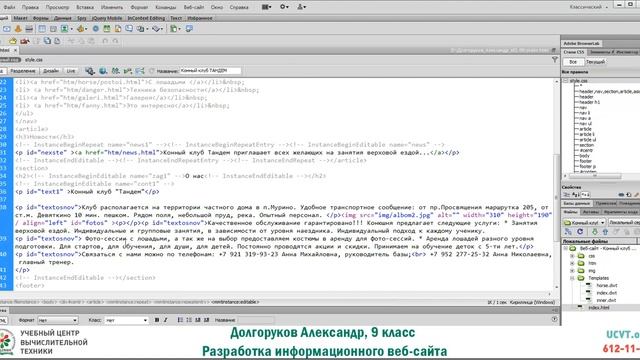The image size is (640, 360).
Task: Click the Unordered List icon
Action: tap(180, 320)
